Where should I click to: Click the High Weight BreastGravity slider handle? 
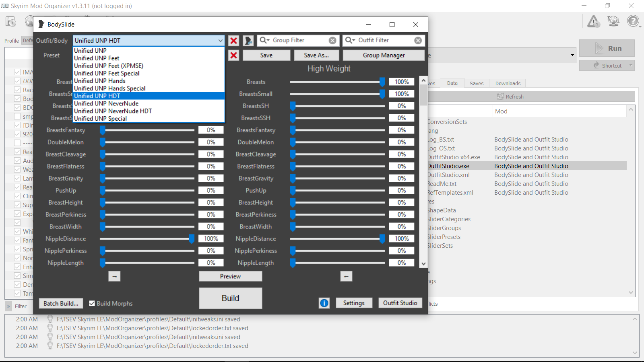tap(293, 178)
